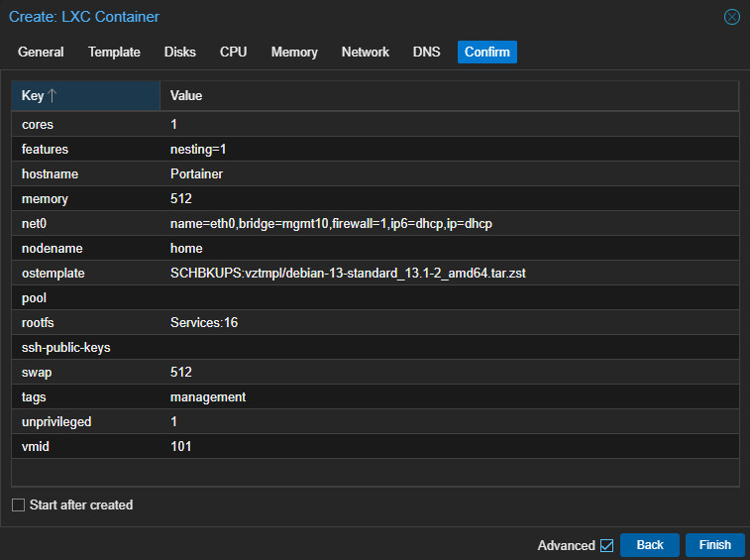This screenshot has width=750, height=560.
Task: Open the General tab
Action: click(41, 52)
